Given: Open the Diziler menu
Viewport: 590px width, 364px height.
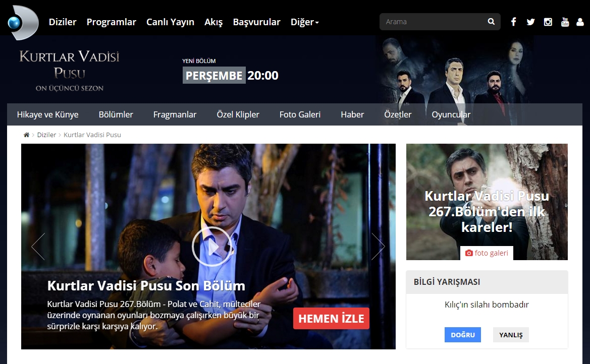Looking at the screenshot, I should 63,22.
